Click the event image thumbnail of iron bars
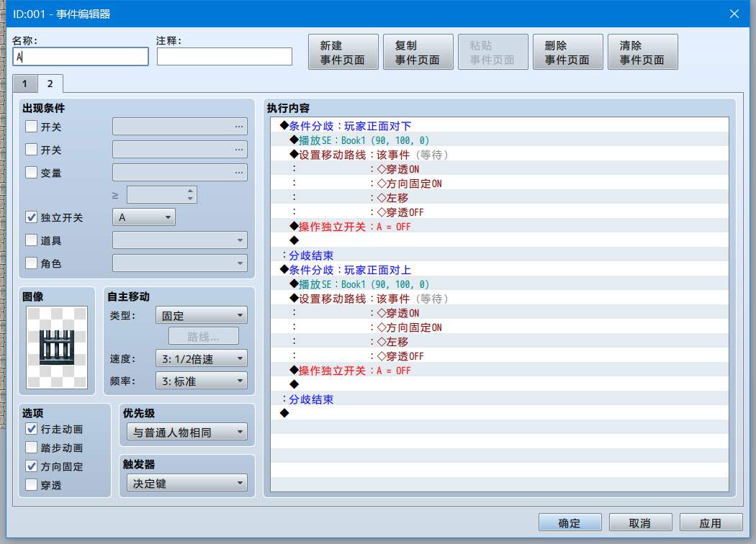756x544 pixels. tap(57, 348)
